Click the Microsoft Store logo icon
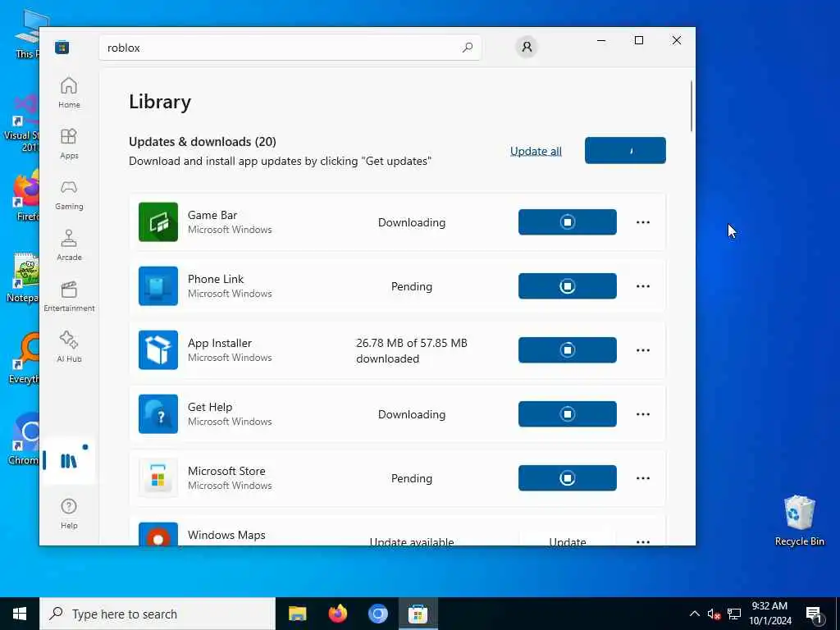The image size is (840, 630). (x=62, y=48)
